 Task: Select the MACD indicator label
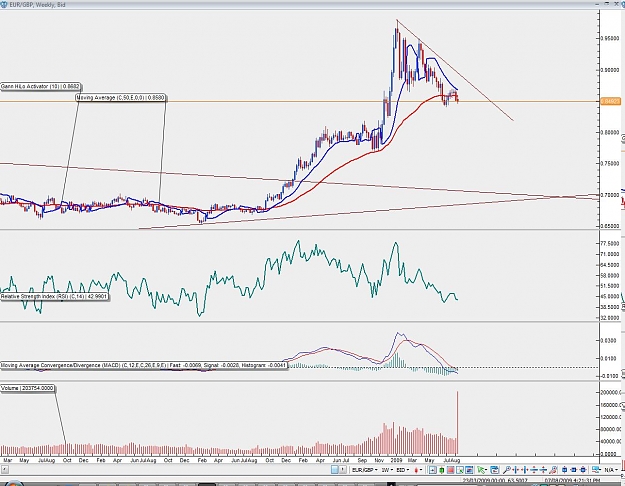pyautogui.click(x=143, y=365)
